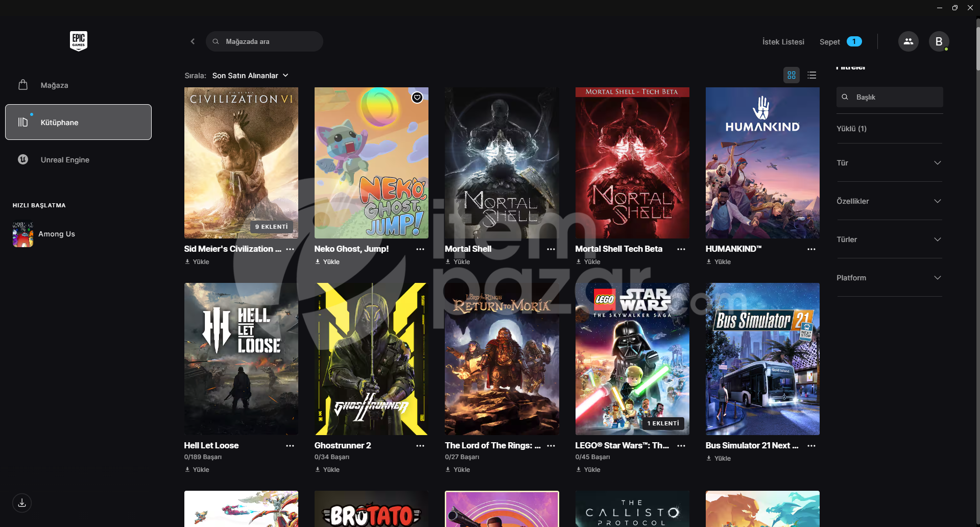Image resolution: width=980 pixels, height=527 pixels.
Task: Open İstek Listesi
Action: click(x=783, y=42)
